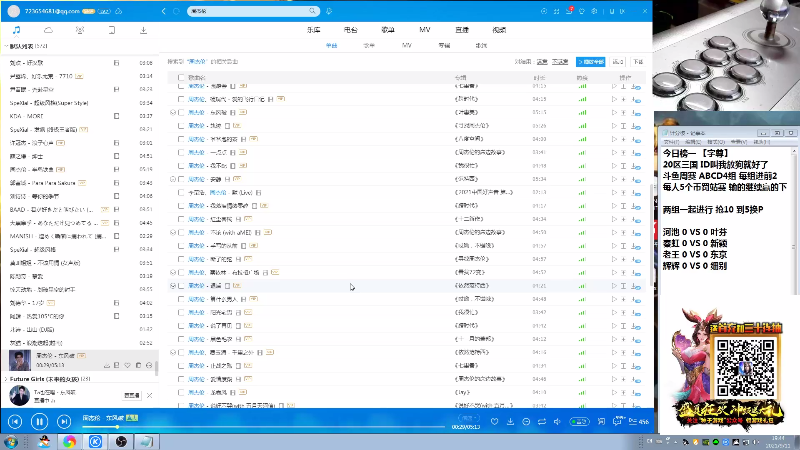Open the MV main tab
This screenshot has width=800, height=450.
[x=424, y=30]
